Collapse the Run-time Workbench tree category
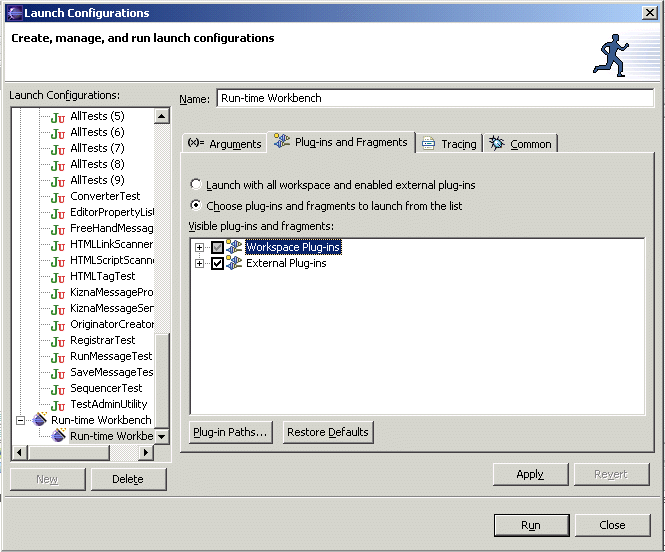665x552 pixels. click(21, 420)
